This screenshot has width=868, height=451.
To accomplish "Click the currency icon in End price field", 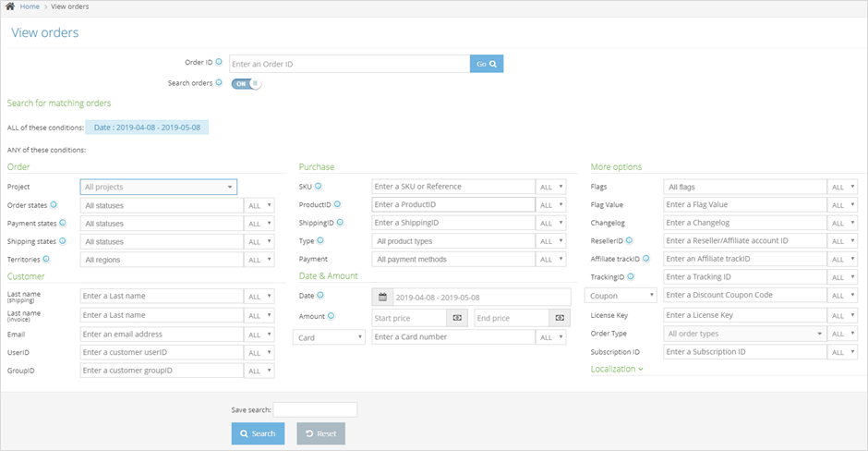I will pyautogui.click(x=560, y=317).
